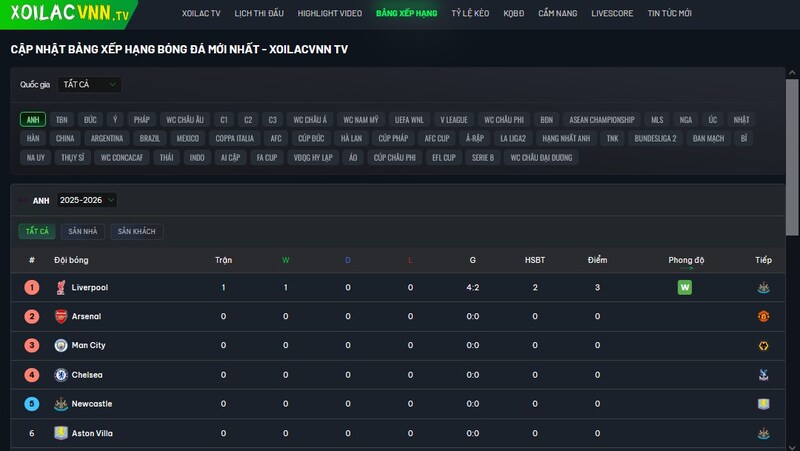Click the Arsenal club crest
The width and height of the screenshot is (800, 451).
pos(61,316)
